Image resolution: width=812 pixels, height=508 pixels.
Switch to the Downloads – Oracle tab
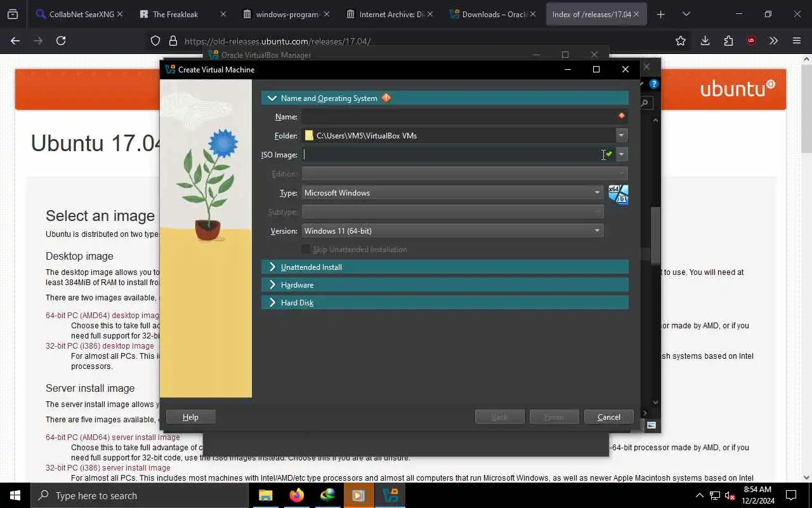click(x=492, y=14)
